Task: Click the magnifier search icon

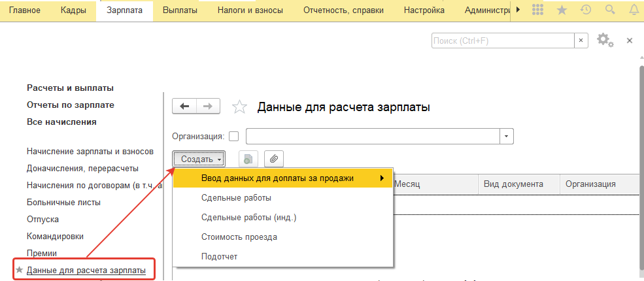Action: [x=610, y=10]
